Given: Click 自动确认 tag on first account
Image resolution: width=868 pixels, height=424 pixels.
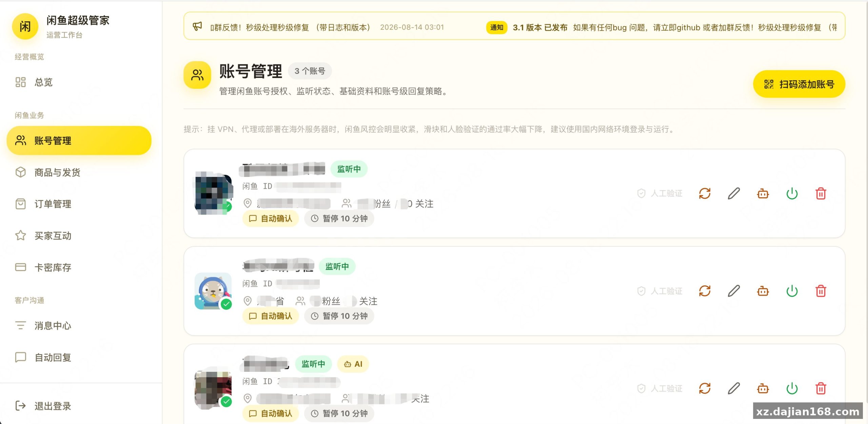Looking at the screenshot, I should (271, 219).
